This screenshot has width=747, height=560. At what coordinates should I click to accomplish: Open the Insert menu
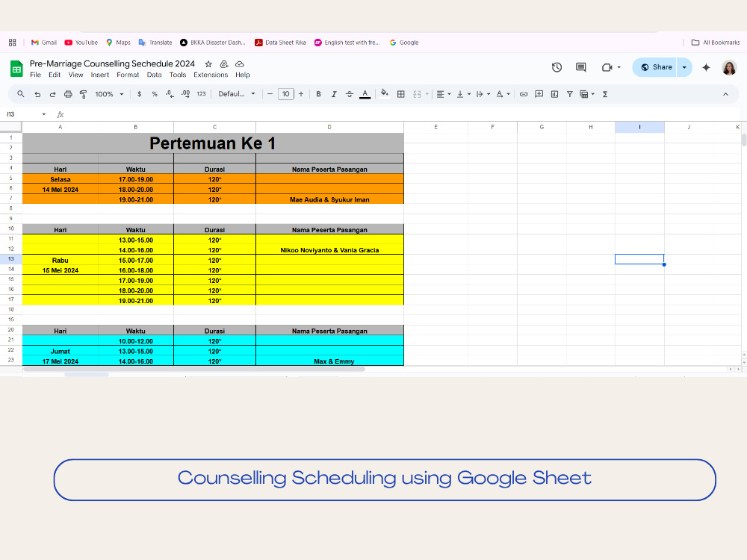coord(99,75)
